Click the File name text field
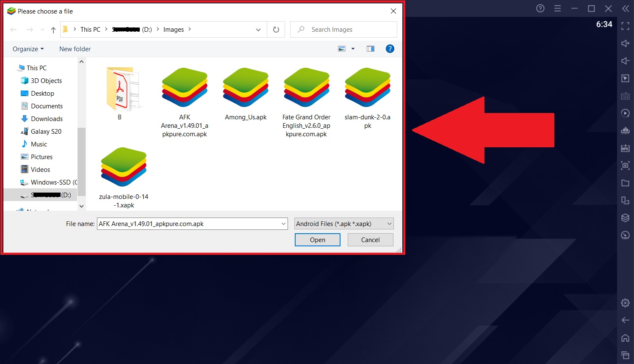634x364 pixels. [x=189, y=224]
